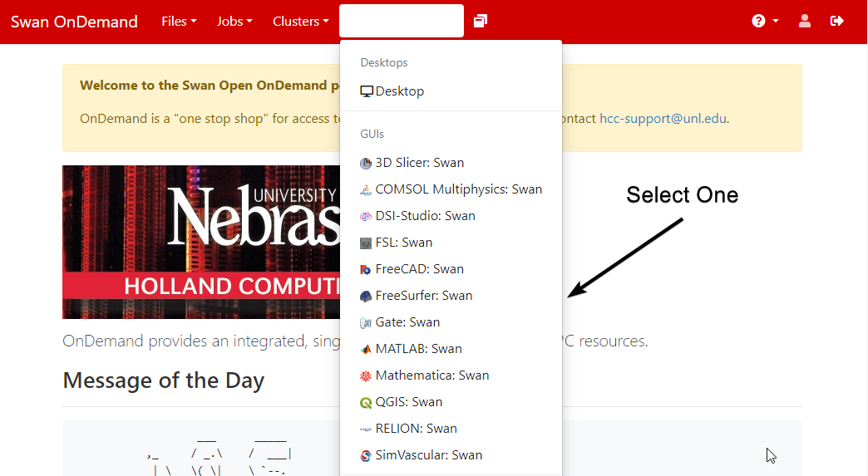
Task: Open the user profile icon
Action: coord(804,21)
